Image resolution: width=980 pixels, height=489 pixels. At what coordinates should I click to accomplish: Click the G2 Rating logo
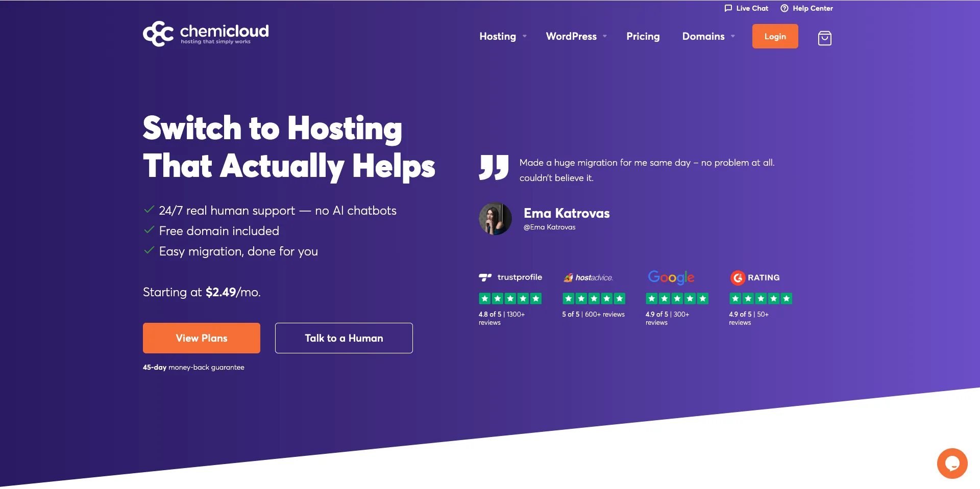(755, 277)
